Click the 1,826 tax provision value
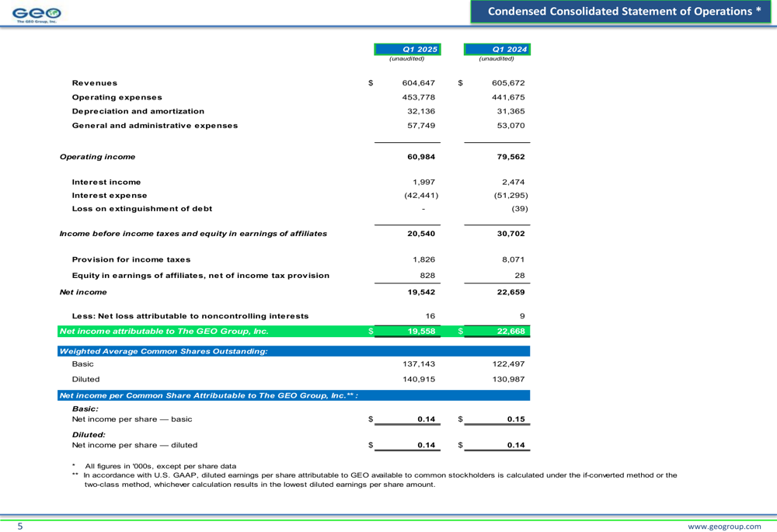777x532 pixels. (x=423, y=259)
